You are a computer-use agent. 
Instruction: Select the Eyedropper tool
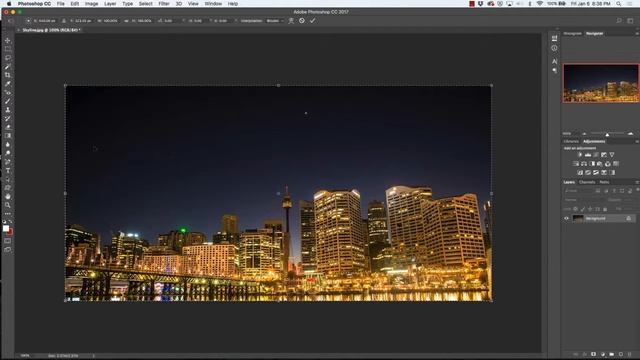[8, 84]
